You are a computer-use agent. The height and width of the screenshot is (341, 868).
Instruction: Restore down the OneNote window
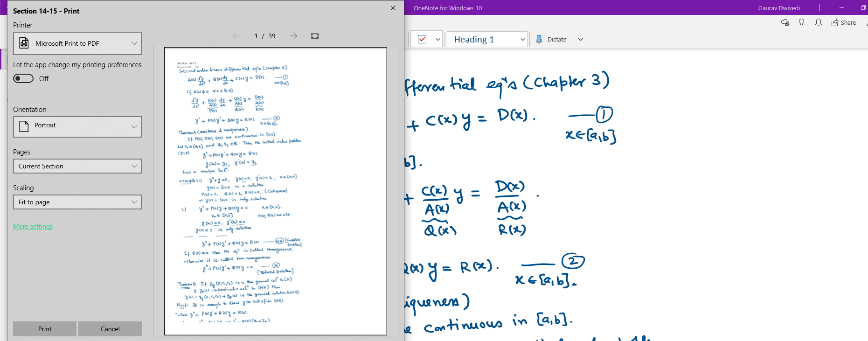[x=863, y=8]
